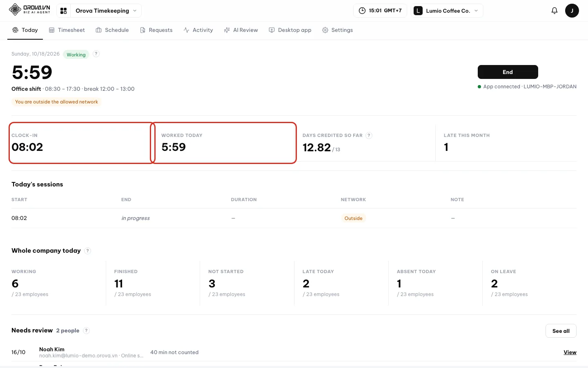Click the Finished 11 employees stat

pyautogui.click(x=153, y=283)
